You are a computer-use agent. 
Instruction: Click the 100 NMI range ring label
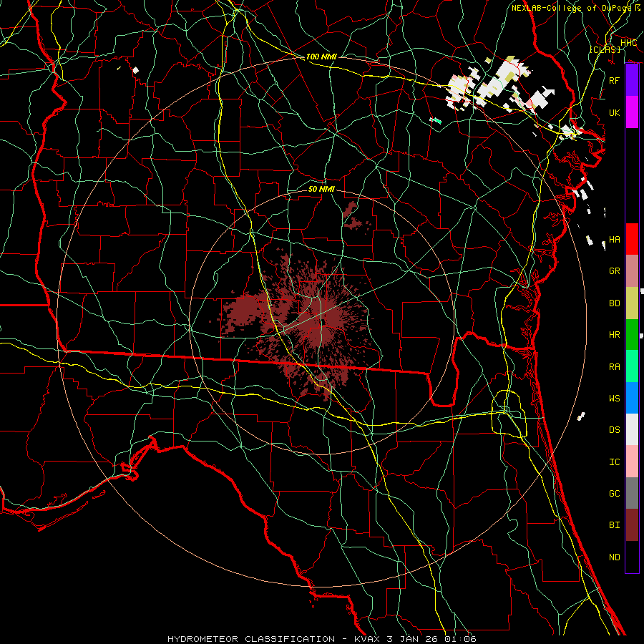pos(321,57)
